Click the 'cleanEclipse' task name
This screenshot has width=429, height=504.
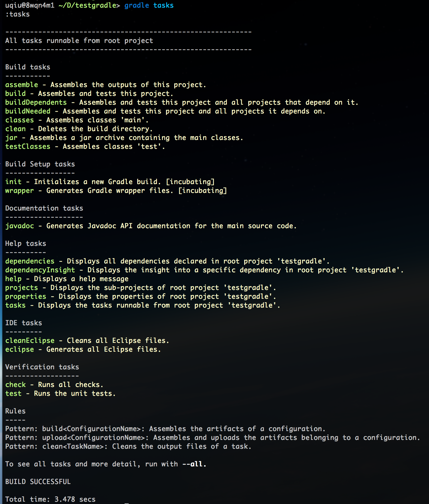click(x=30, y=341)
